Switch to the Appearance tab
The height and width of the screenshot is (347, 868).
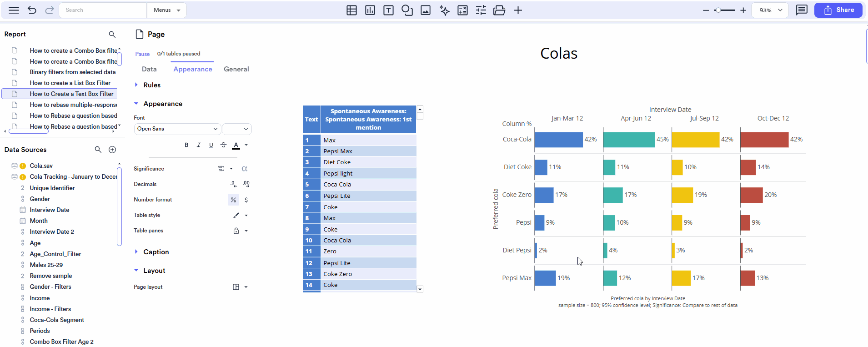[x=193, y=69]
